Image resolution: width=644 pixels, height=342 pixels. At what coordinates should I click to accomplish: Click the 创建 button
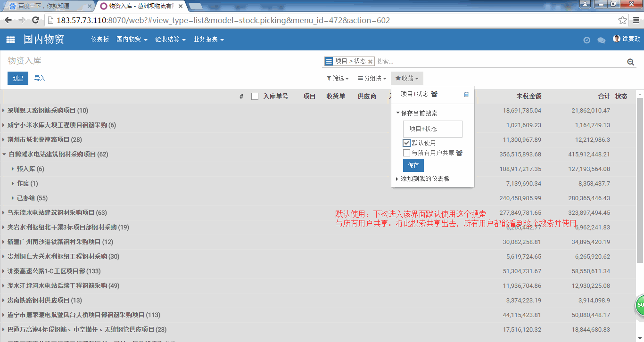[18, 78]
